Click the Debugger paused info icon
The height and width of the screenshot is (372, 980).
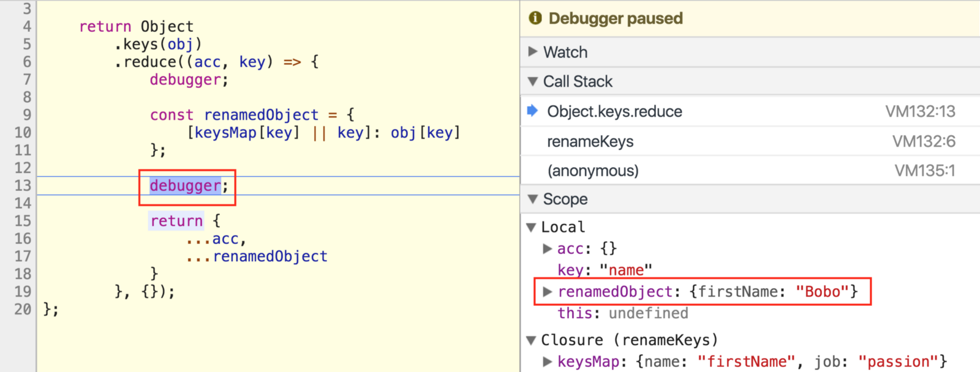coord(535,18)
